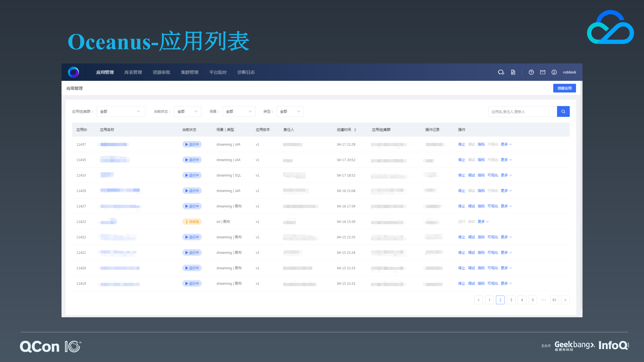Click the blue search magnifier button
This screenshot has height=362, width=644.
coord(563,111)
